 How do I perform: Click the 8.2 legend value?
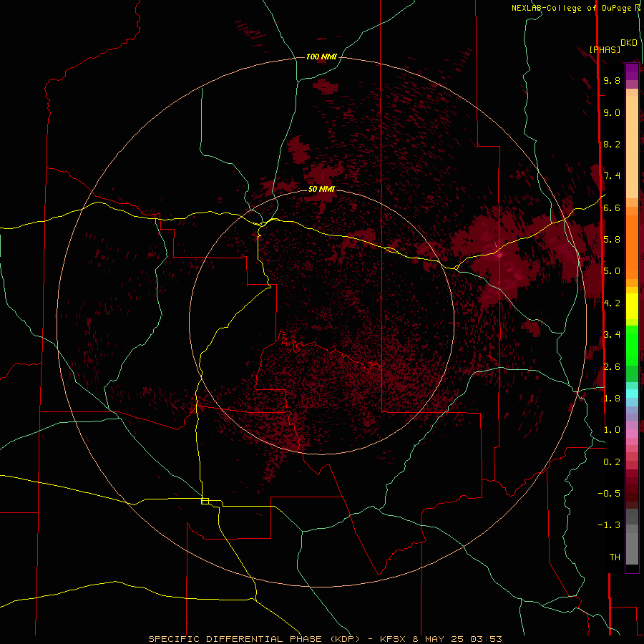pos(612,144)
